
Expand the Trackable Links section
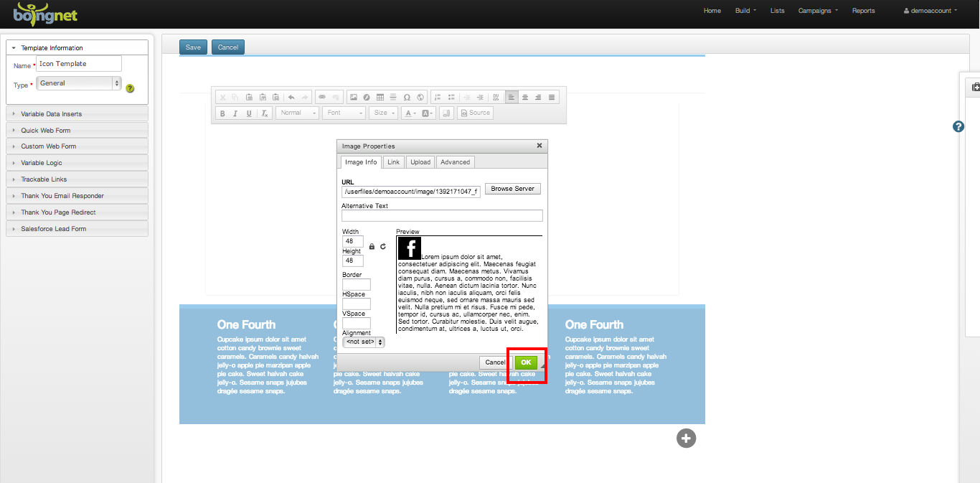pos(77,179)
